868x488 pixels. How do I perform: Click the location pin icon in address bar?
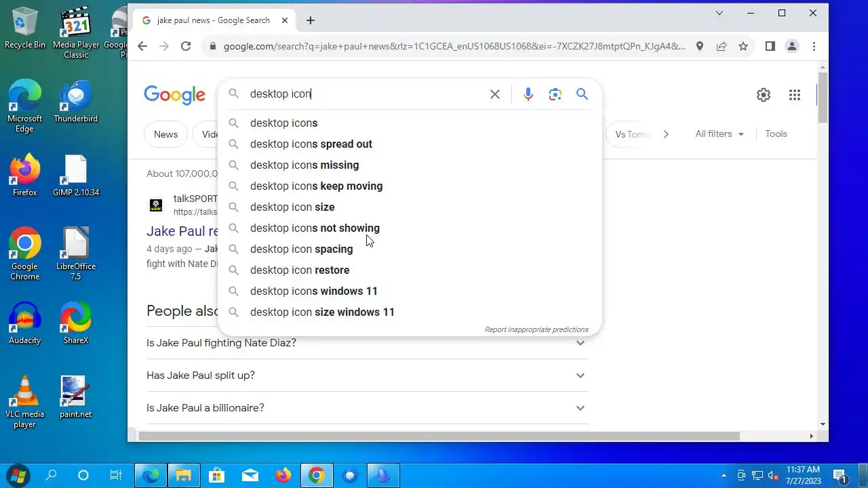700,46
